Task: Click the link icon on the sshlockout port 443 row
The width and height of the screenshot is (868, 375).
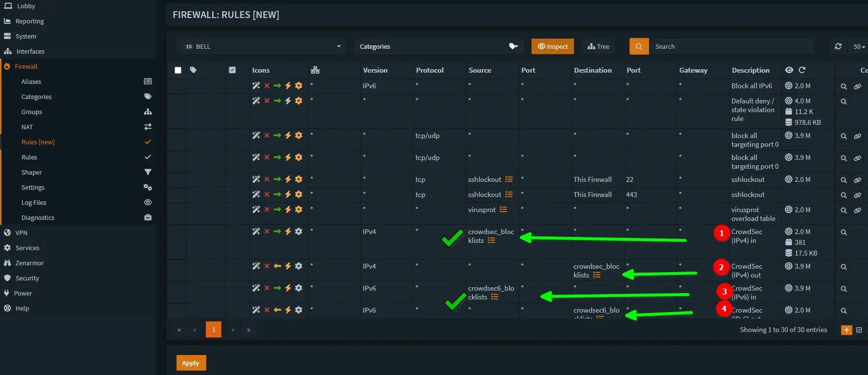Action: [x=857, y=195]
